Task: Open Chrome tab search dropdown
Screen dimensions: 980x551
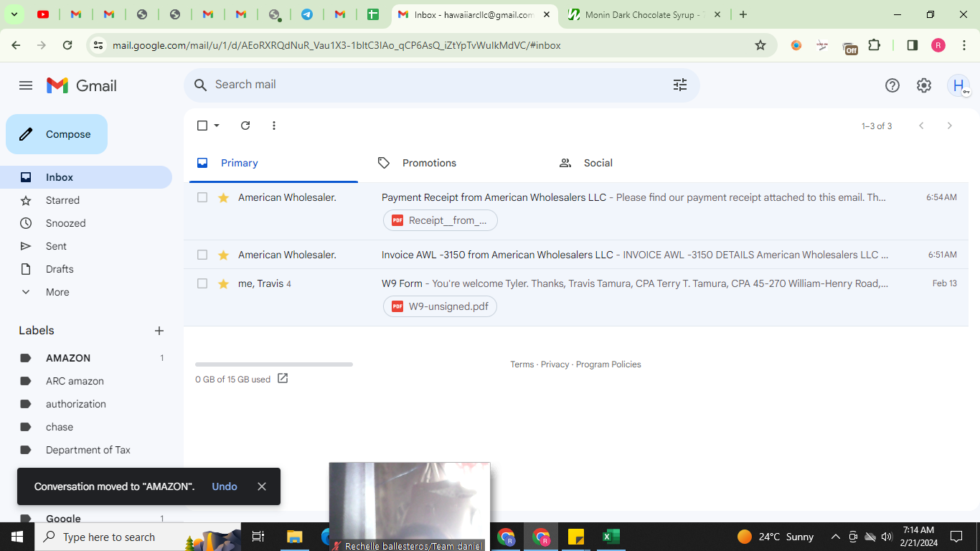Action: [x=14, y=14]
